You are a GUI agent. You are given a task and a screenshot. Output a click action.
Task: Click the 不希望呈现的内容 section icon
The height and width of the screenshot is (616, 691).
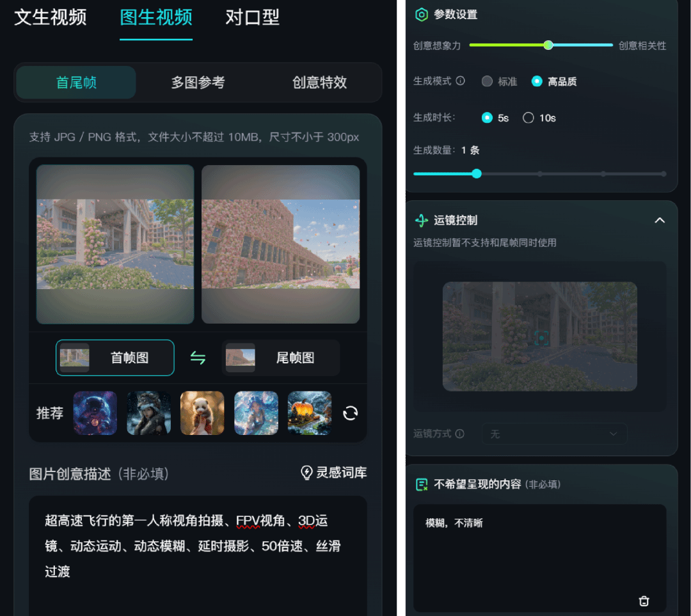pyautogui.click(x=422, y=485)
